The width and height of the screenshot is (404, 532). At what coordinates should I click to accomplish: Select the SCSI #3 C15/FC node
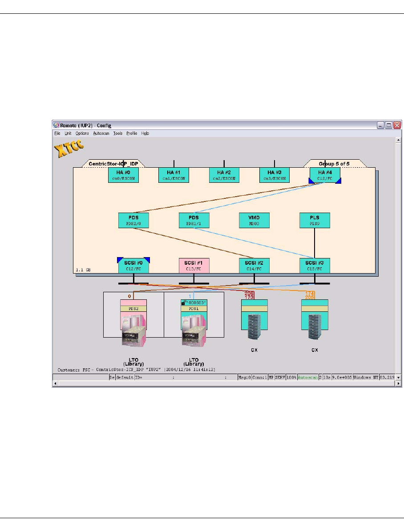tap(315, 265)
